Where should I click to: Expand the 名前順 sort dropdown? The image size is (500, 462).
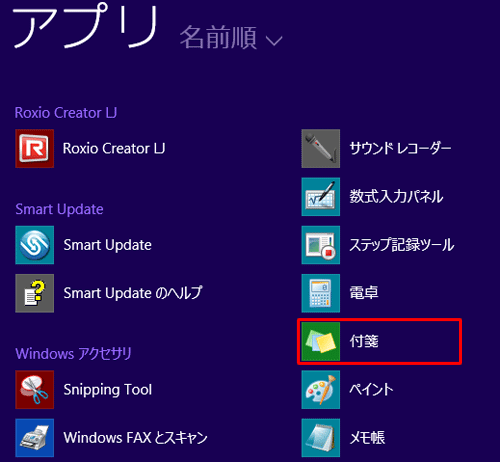pos(231,38)
